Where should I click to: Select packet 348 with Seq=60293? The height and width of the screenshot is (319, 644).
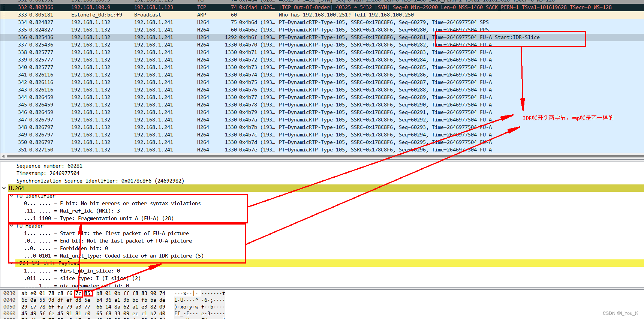(322, 127)
